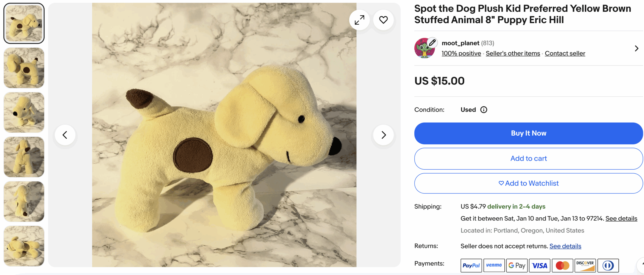
Task: Select the Google Pay payment icon
Action: click(x=517, y=265)
